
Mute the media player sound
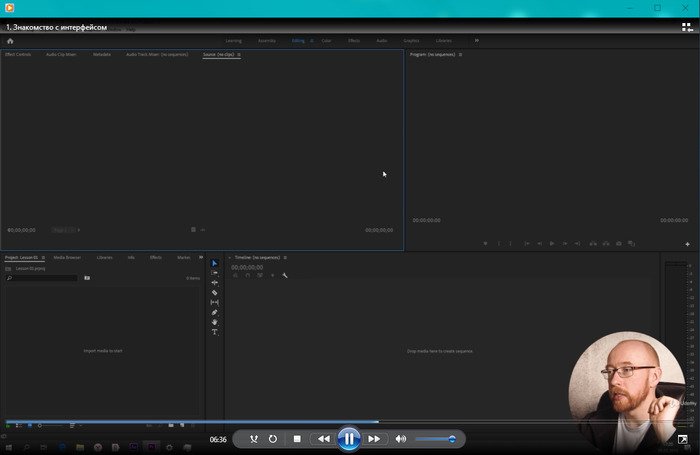point(401,439)
